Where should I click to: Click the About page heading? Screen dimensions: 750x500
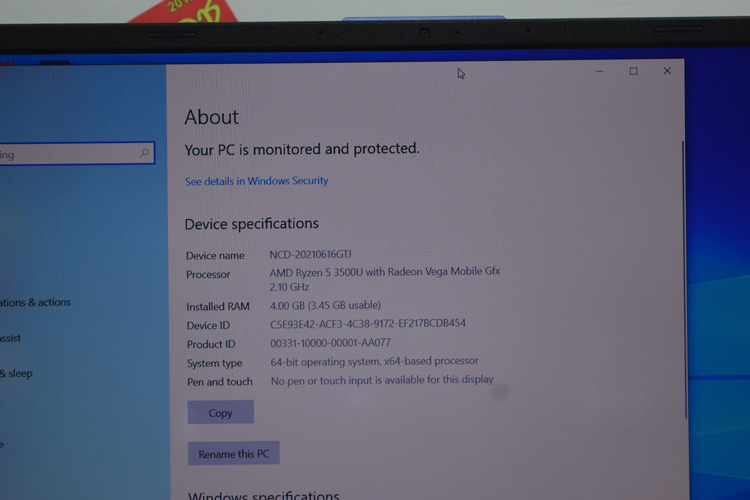[211, 117]
